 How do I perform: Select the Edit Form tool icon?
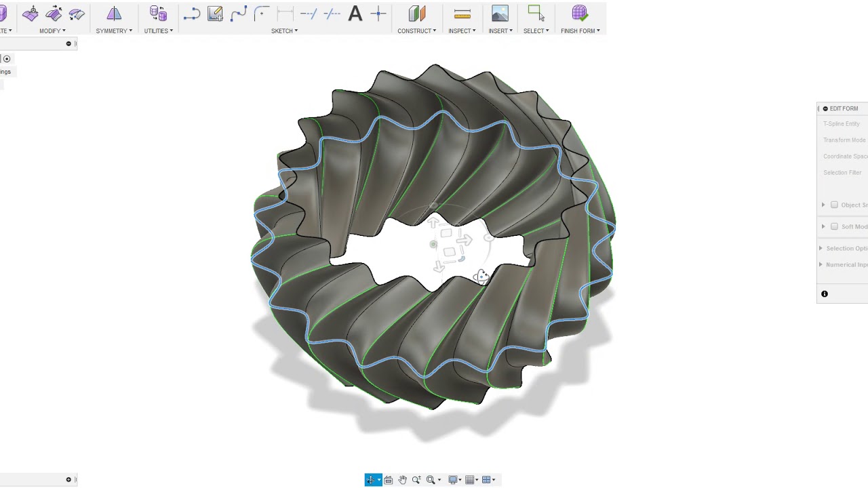click(x=31, y=14)
